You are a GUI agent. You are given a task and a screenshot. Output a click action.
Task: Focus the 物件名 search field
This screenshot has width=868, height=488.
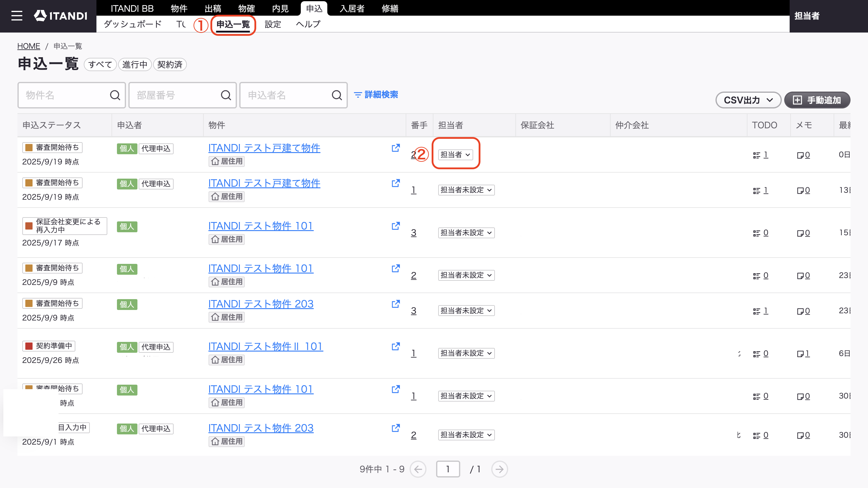point(71,95)
